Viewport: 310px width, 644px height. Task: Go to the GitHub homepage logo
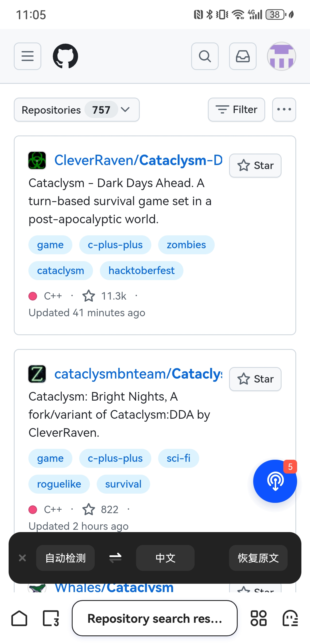[x=65, y=56]
